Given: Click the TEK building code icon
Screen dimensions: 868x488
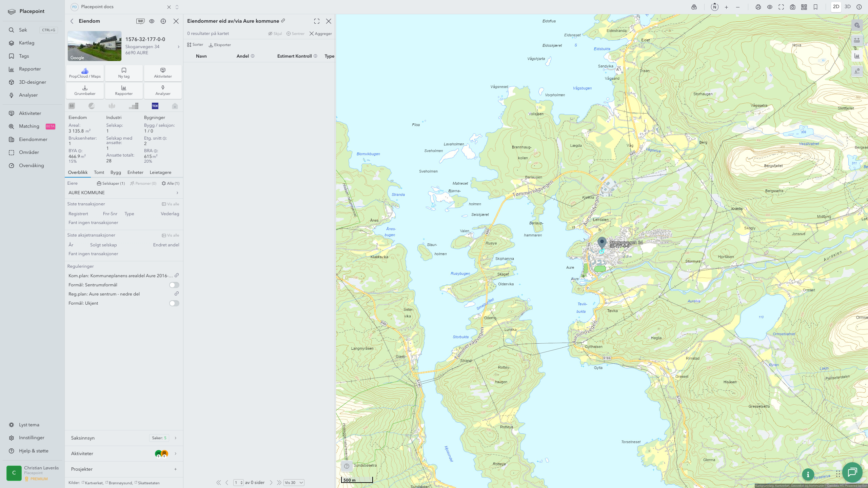Looking at the screenshot, I should point(155,106).
